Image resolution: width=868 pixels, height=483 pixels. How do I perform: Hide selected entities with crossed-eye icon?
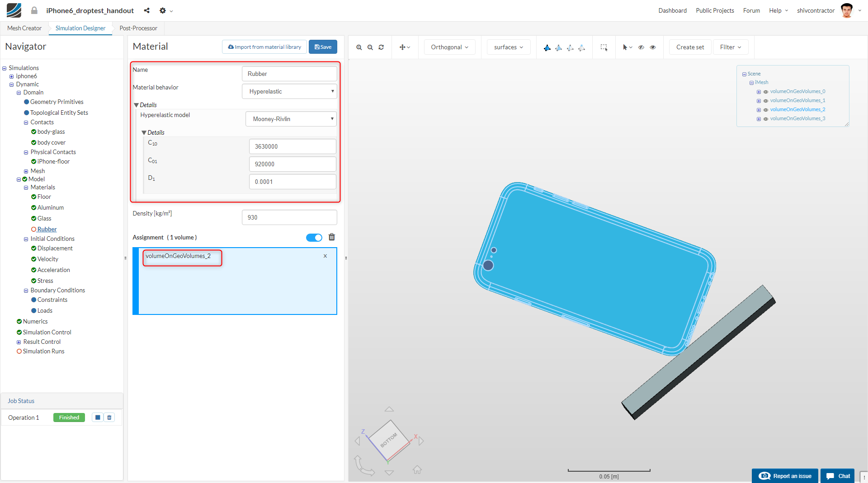(x=641, y=47)
